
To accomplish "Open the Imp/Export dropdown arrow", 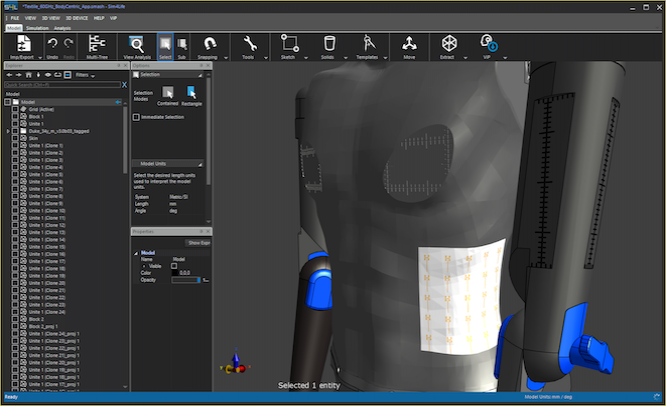I will (40, 58).
